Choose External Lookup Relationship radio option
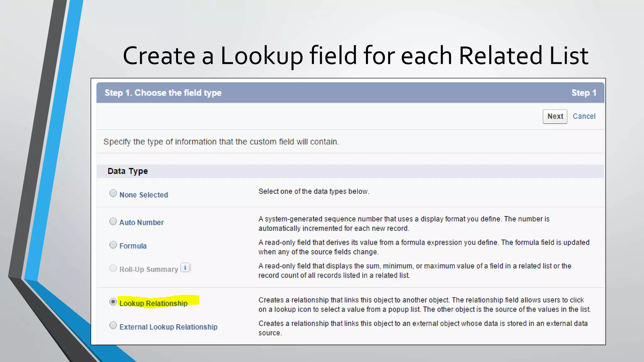The height and width of the screenshot is (362, 644). click(113, 325)
